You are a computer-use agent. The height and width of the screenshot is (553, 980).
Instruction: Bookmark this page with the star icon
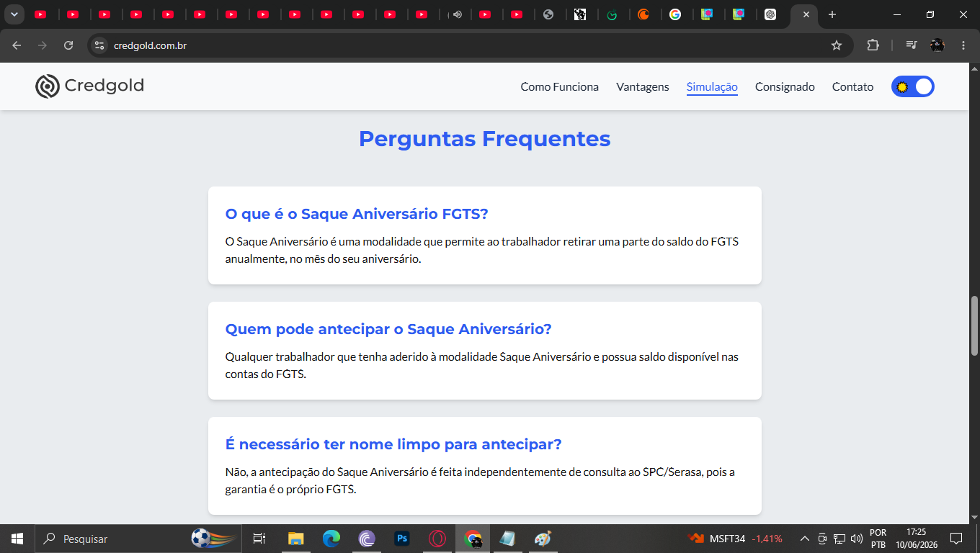point(836,45)
